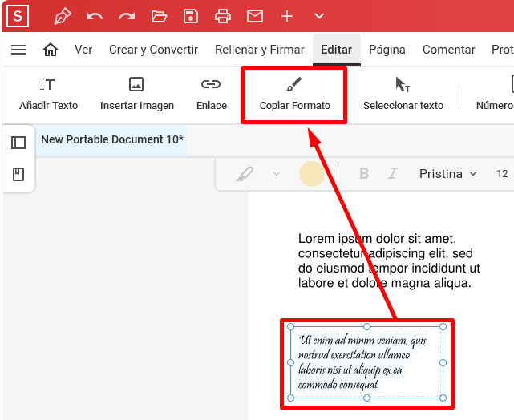Switch to Rellenar y Firmar tab

pyautogui.click(x=260, y=50)
